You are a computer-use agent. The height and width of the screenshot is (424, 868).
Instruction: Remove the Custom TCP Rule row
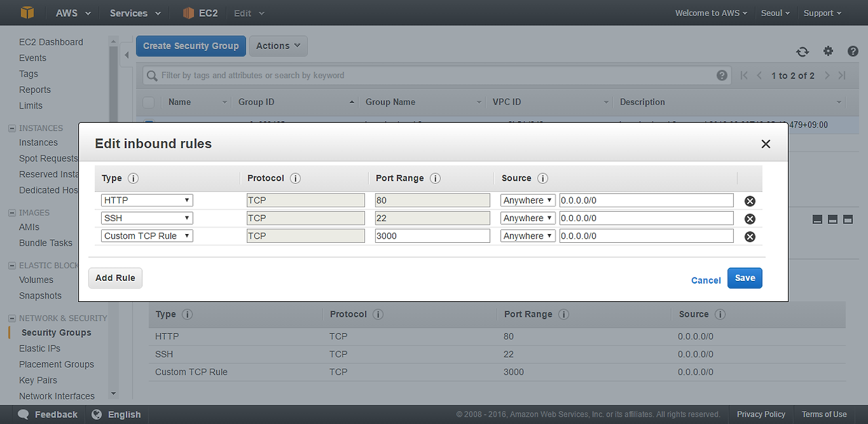point(750,236)
